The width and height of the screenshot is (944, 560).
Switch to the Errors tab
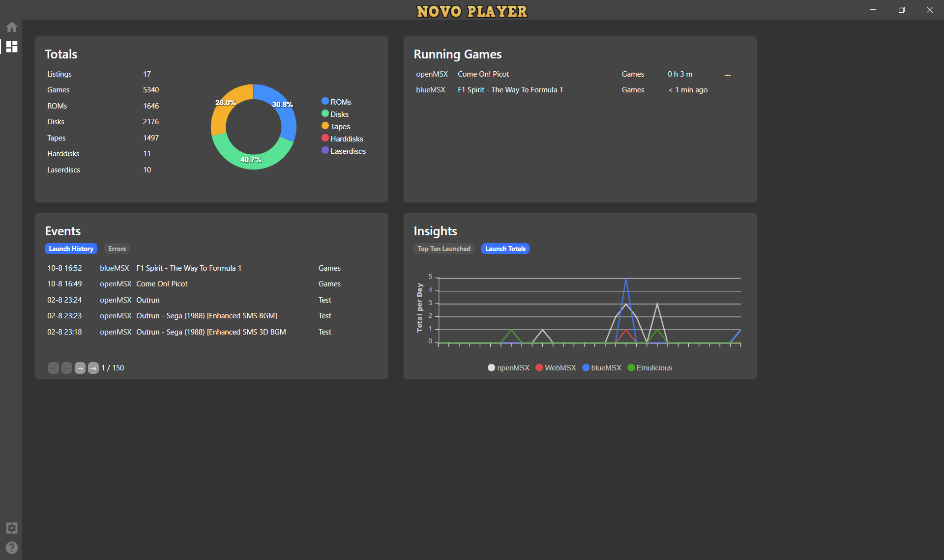[x=117, y=249]
